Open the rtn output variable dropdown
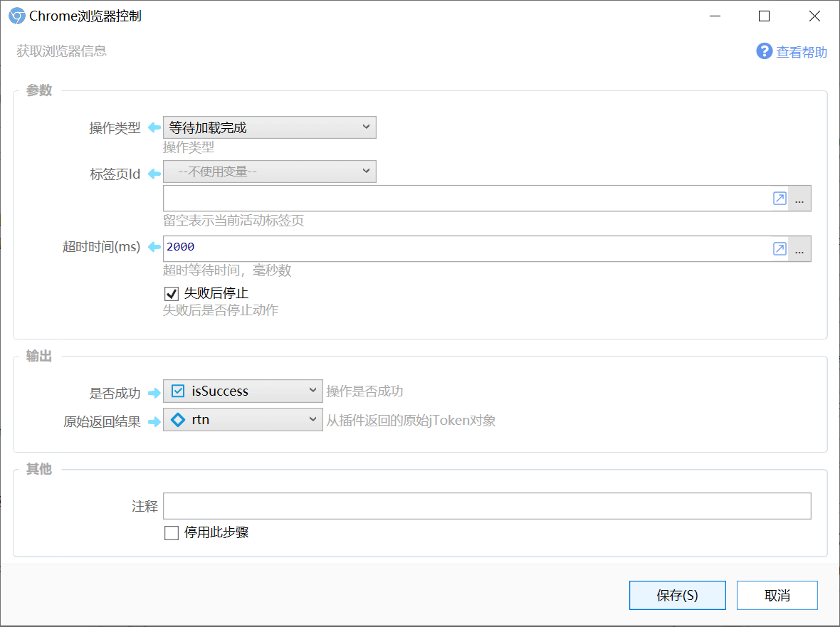The image size is (840, 627). click(x=243, y=420)
